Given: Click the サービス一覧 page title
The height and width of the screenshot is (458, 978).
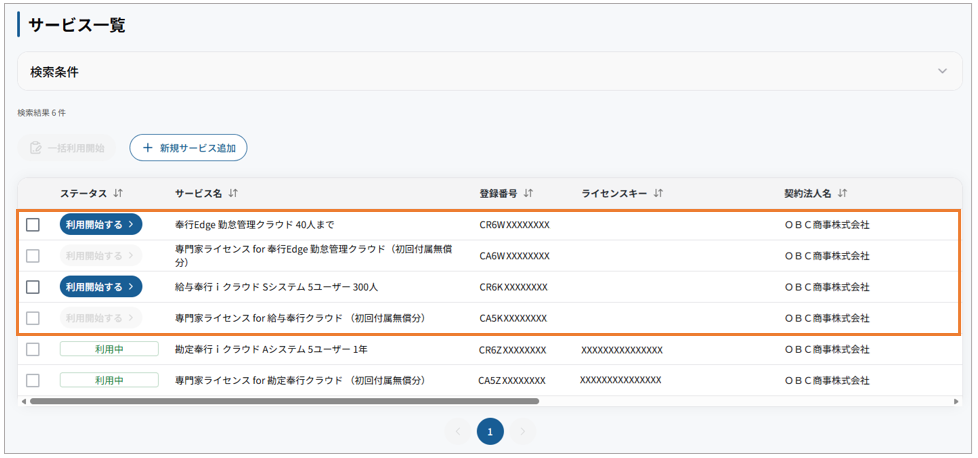Looking at the screenshot, I should pyautogui.click(x=77, y=25).
